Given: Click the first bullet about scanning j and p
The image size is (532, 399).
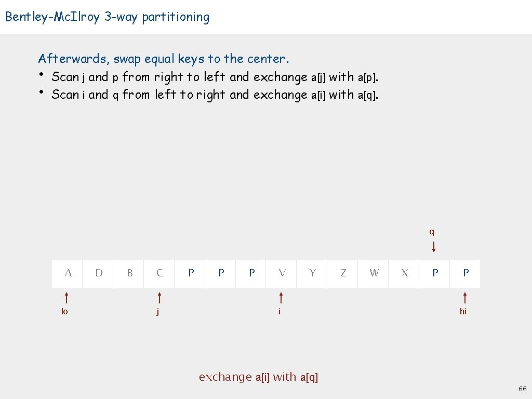Looking at the screenshot, I should point(215,77).
